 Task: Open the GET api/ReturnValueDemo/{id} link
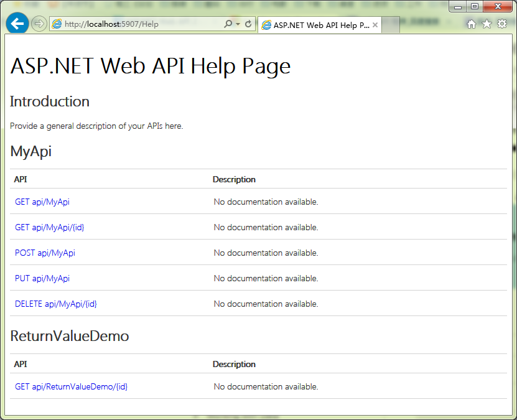(x=71, y=386)
